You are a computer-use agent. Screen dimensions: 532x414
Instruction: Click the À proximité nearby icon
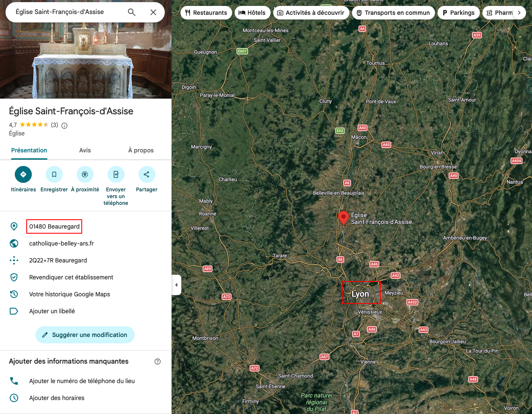click(x=85, y=174)
